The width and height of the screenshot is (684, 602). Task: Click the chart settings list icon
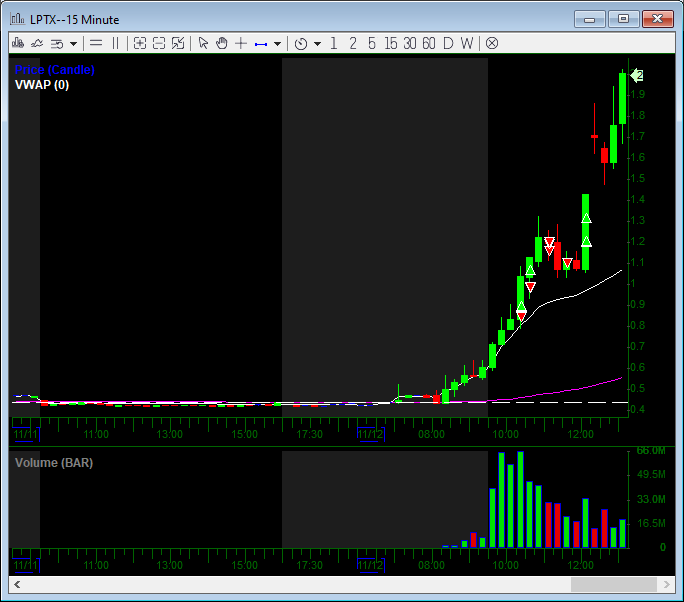tap(57, 44)
